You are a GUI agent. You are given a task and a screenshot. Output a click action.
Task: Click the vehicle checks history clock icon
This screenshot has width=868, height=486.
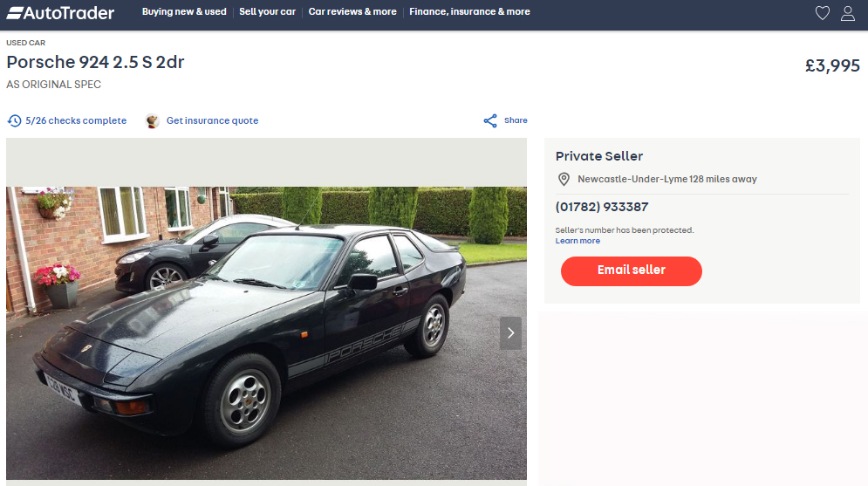coord(14,120)
